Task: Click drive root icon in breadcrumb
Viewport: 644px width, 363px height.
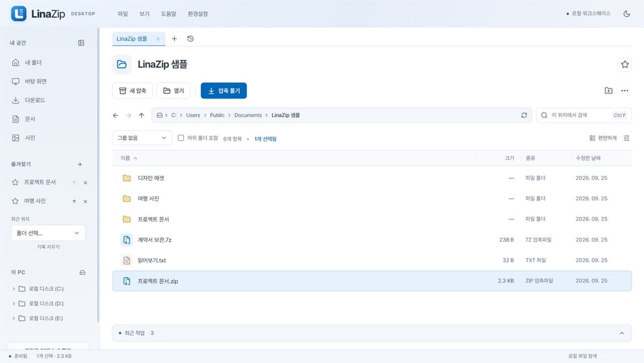Action: coord(160,115)
